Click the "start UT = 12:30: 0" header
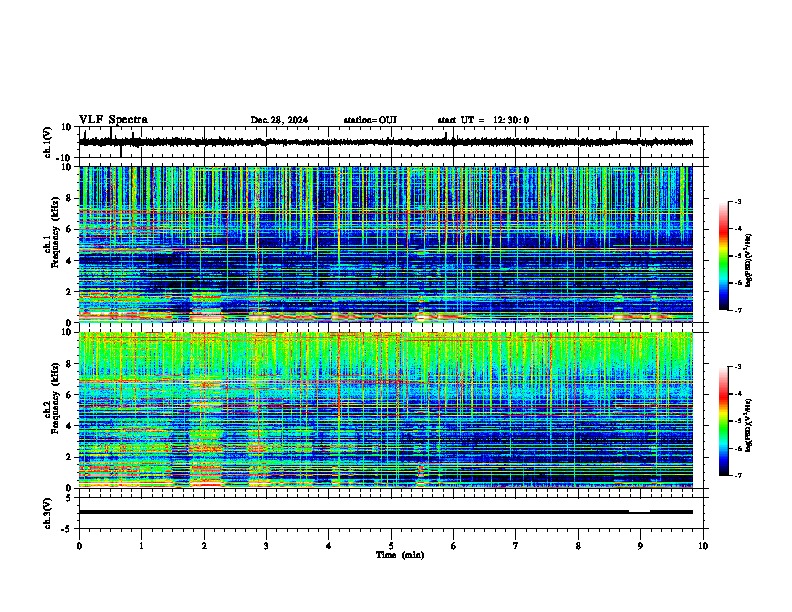 pos(483,120)
